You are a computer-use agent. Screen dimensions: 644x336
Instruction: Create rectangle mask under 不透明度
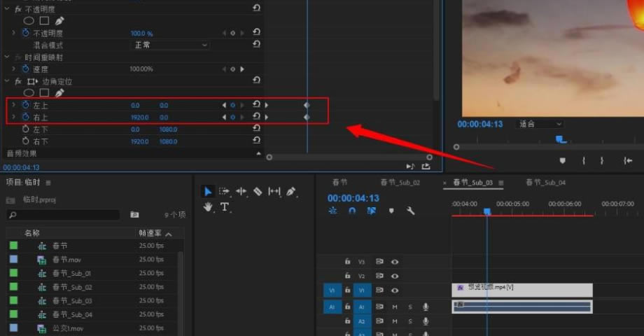[x=44, y=20]
